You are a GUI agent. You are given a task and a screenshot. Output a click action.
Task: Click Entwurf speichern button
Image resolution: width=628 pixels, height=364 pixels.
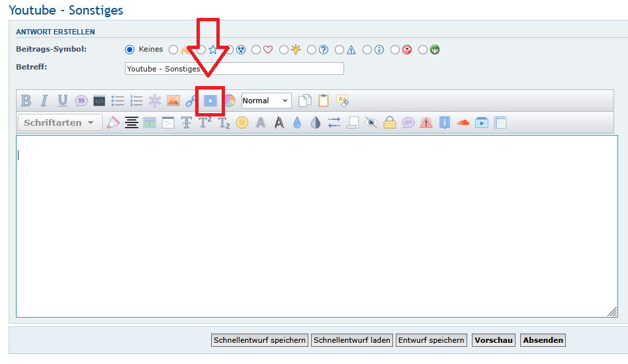tap(431, 340)
